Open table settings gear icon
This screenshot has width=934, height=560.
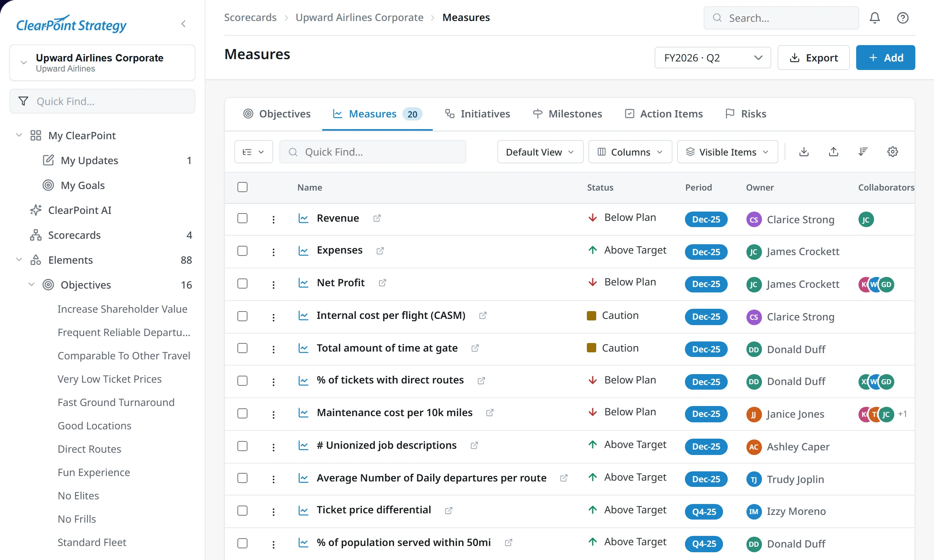point(893,152)
